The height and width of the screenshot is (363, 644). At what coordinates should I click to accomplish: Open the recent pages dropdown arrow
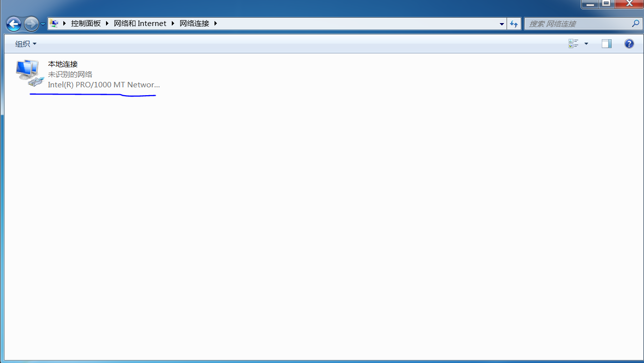click(x=43, y=24)
